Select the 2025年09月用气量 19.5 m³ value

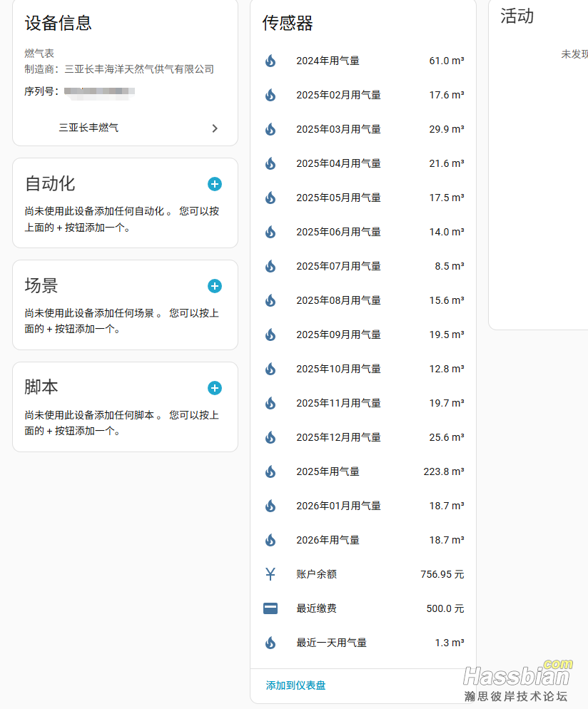tap(446, 335)
